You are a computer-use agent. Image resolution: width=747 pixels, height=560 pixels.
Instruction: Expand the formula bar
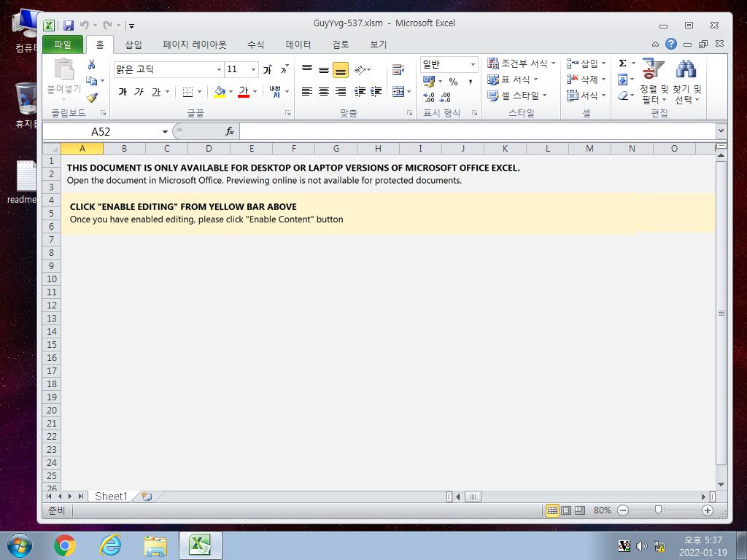pyautogui.click(x=721, y=131)
